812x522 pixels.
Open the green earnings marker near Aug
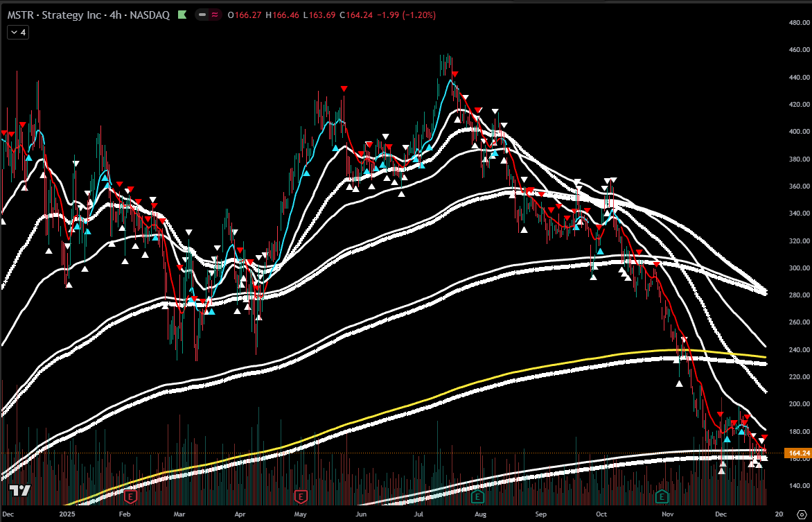(477, 497)
